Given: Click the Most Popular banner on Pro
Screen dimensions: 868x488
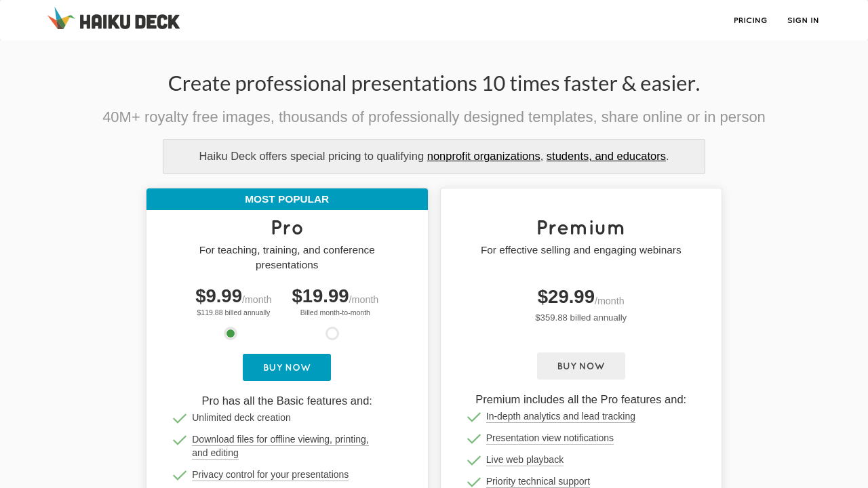Looking at the screenshot, I should pos(287,199).
